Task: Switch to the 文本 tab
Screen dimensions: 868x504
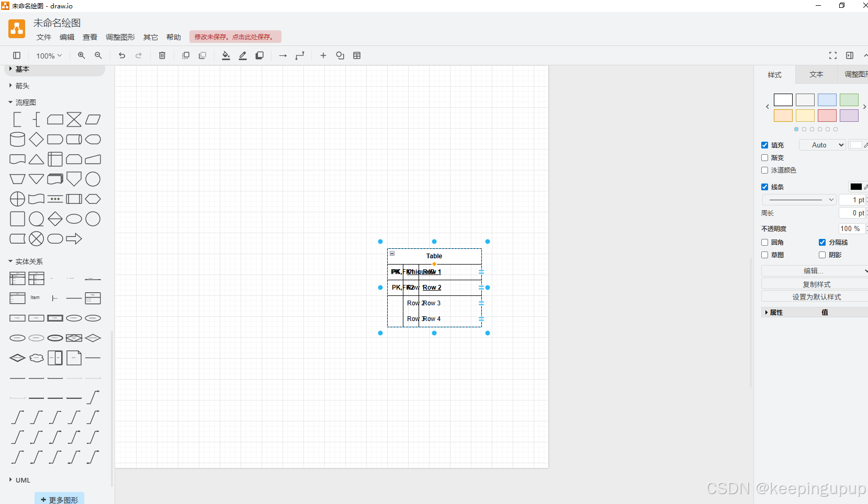Action: tap(816, 75)
